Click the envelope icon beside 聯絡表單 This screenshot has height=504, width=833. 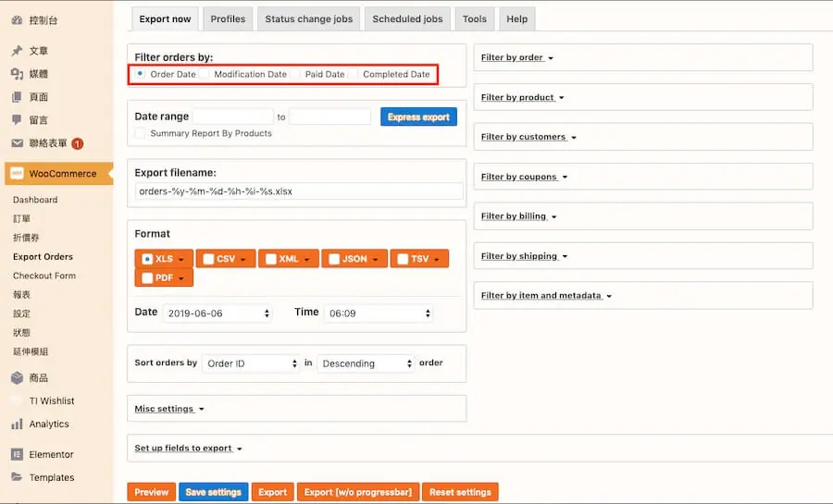(17, 143)
